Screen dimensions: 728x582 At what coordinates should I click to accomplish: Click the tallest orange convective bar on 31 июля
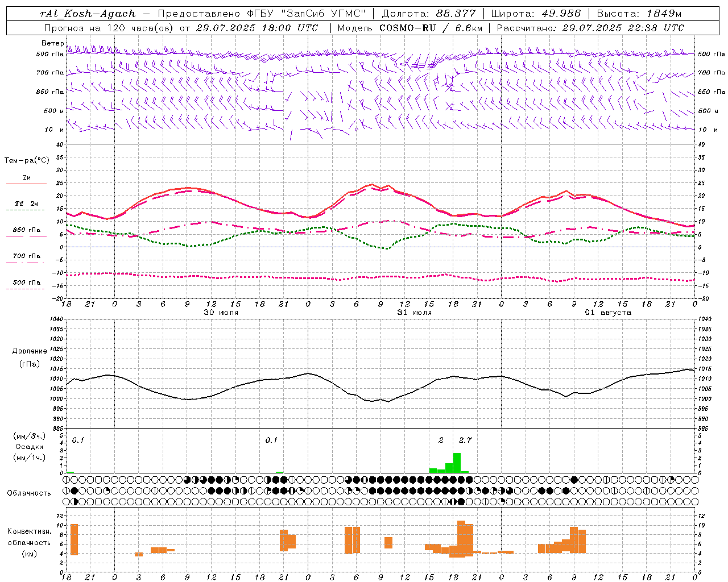461,539
